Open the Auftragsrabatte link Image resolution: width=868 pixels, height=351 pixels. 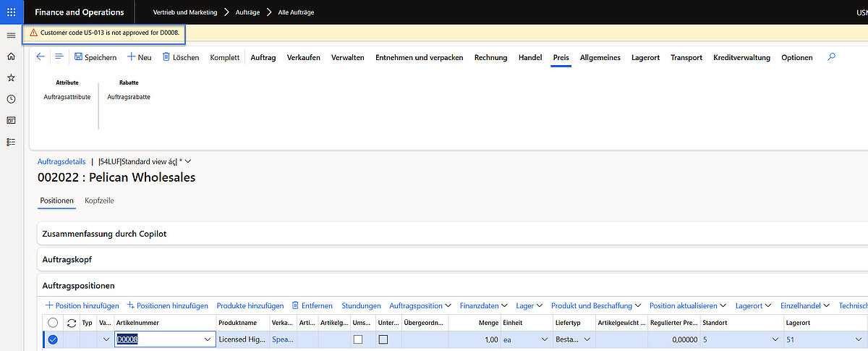tap(129, 96)
